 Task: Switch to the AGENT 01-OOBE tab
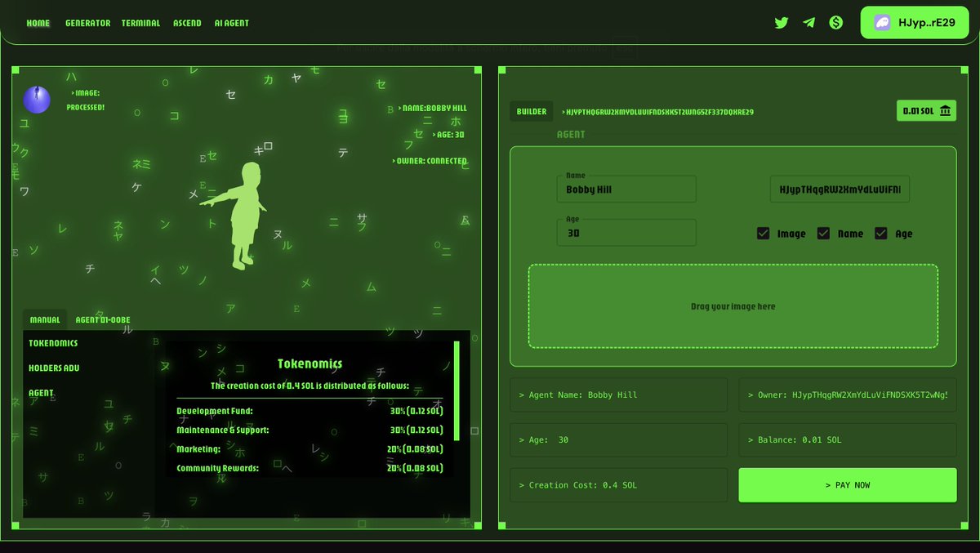[103, 319]
